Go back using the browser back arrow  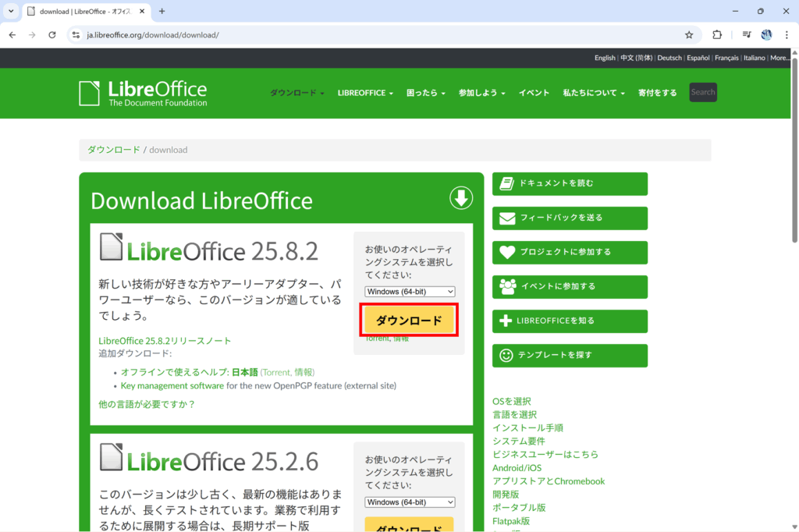(x=12, y=35)
